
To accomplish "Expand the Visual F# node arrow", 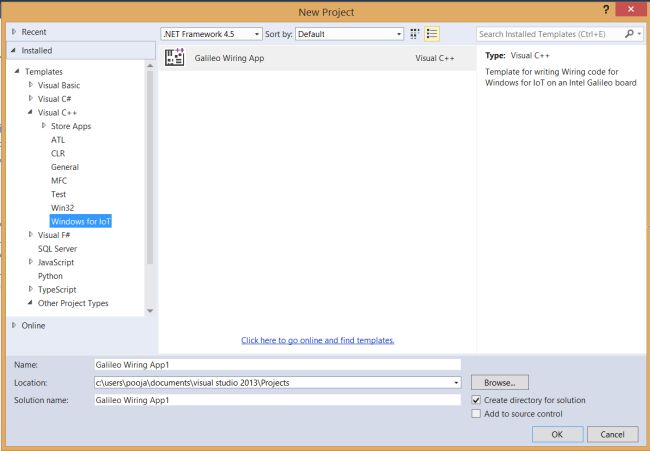I will [31, 235].
